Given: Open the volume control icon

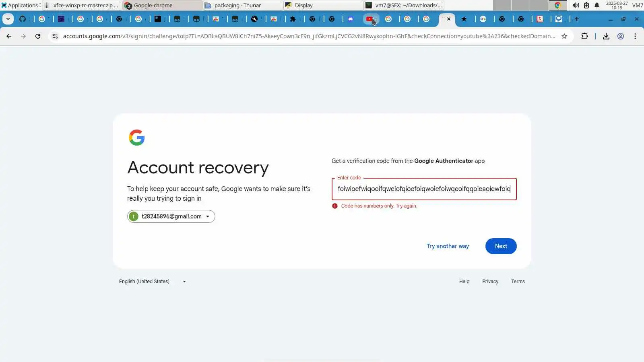Looking at the screenshot, I should (576, 5).
